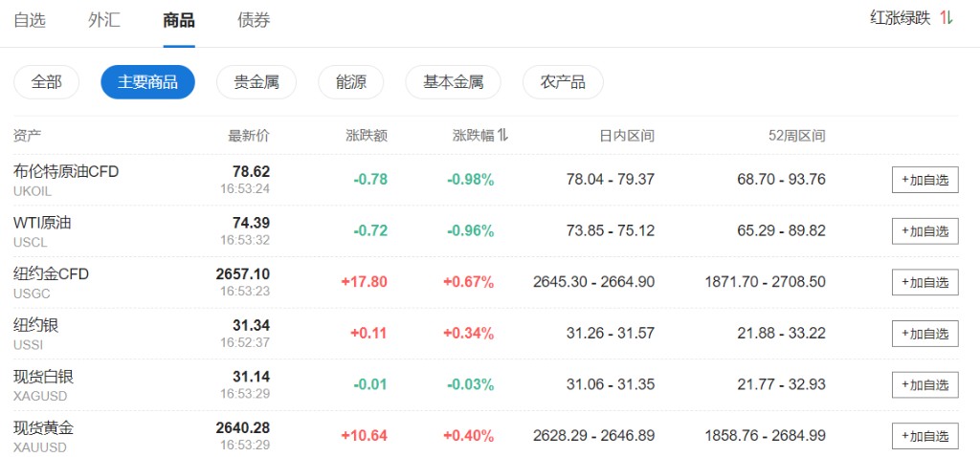Add 布伦特原油CFD to watchlist

pos(924,180)
